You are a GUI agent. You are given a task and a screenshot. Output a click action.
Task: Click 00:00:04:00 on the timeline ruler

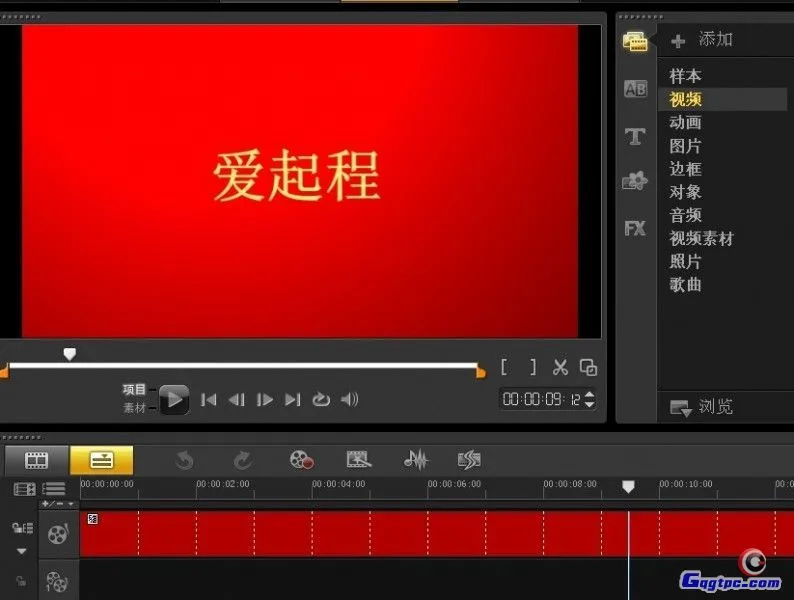[338, 484]
